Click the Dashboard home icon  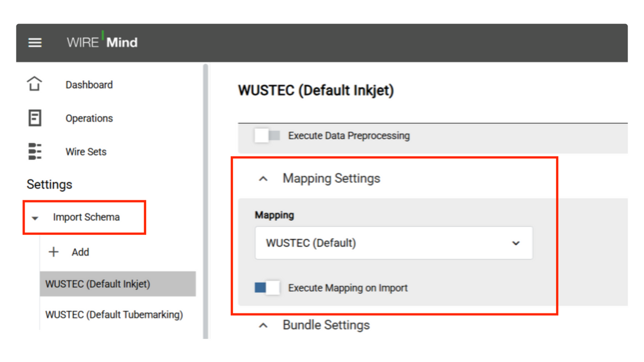34,84
